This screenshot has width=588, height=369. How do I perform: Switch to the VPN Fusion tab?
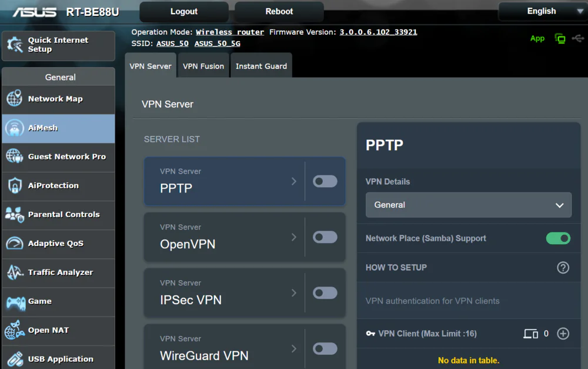coord(203,66)
